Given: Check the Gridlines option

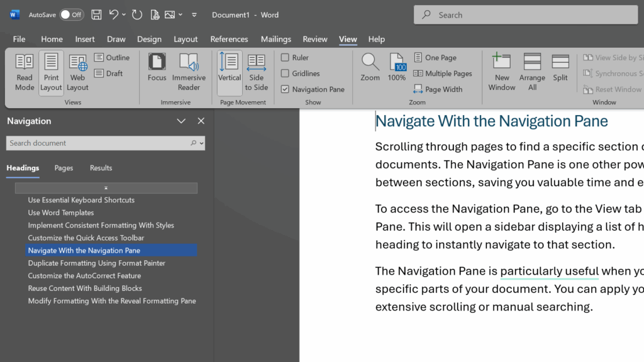Looking at the screenshot, I should pos(285,74).
